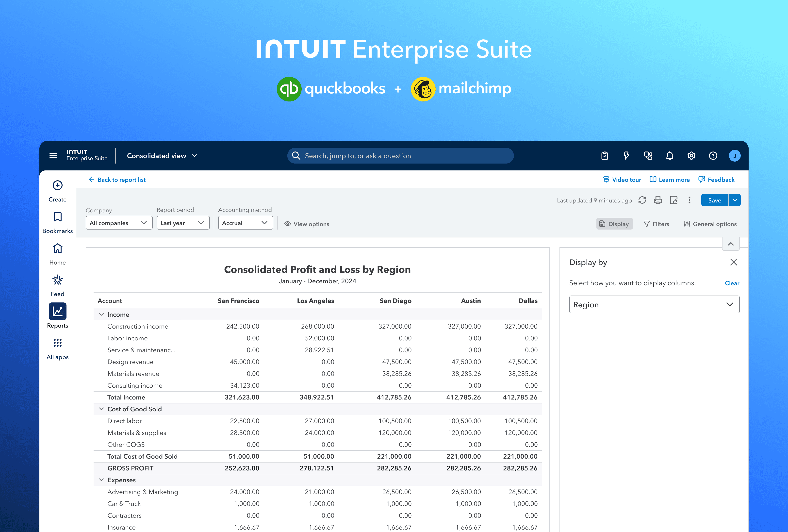The width and height of the screenshot is (788, 532).
Task: Refresh the report data
Action: point(642,200)
